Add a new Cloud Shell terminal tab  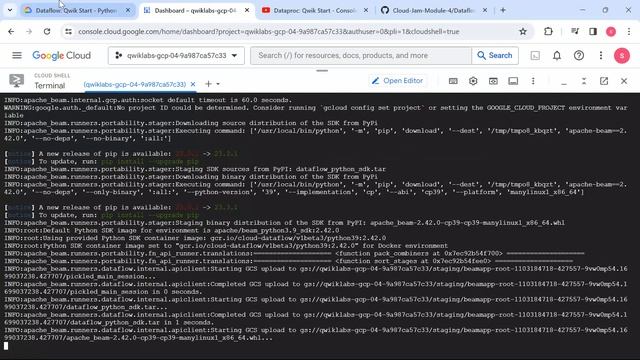click(208, 84)
